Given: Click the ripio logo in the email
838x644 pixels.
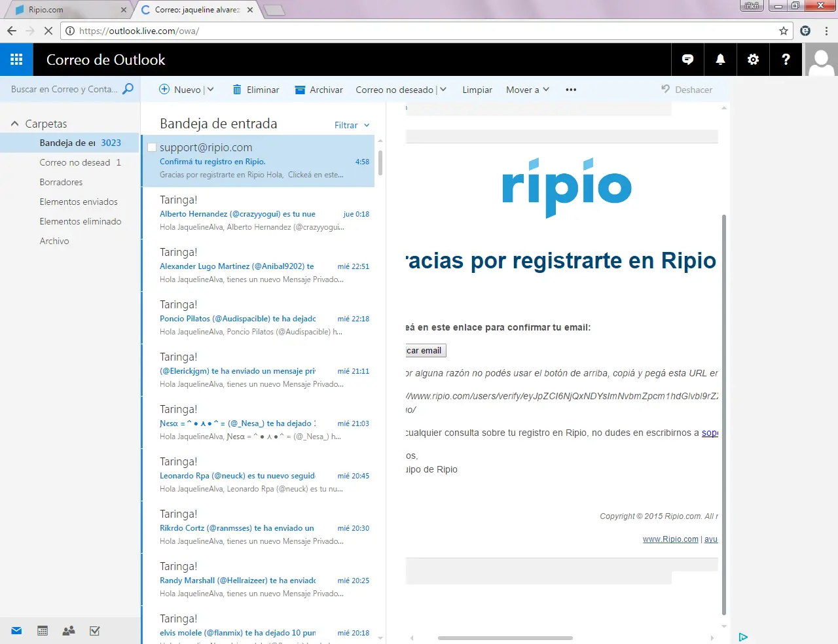Looking at the screenshot, I should pyautogui.click(x=567, y=187).
